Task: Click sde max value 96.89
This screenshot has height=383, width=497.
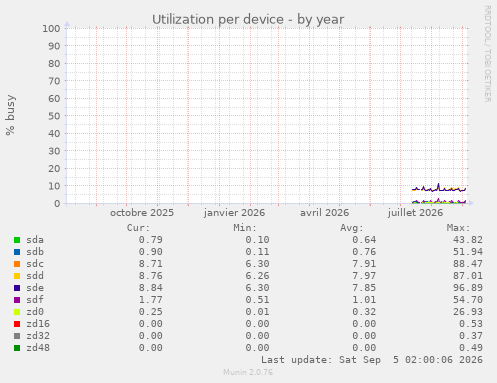Action: tap(468, 288)
